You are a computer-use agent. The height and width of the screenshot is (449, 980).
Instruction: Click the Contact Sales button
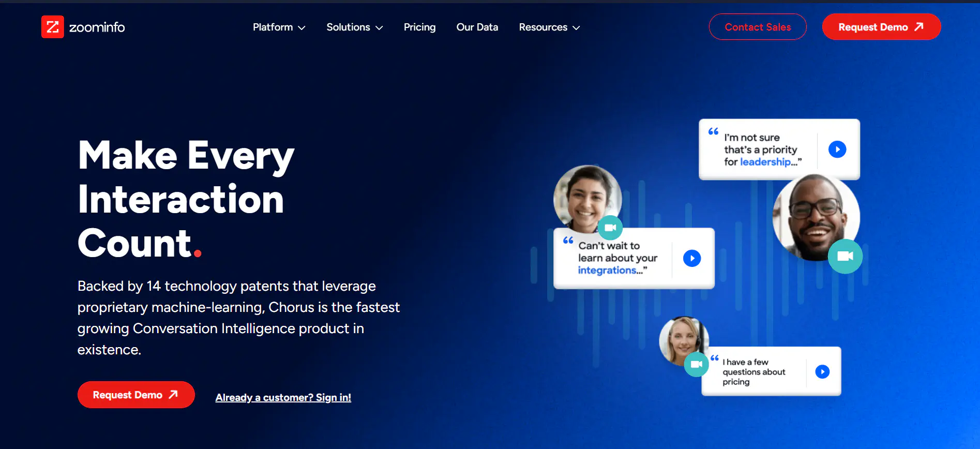tap(758, 27)
